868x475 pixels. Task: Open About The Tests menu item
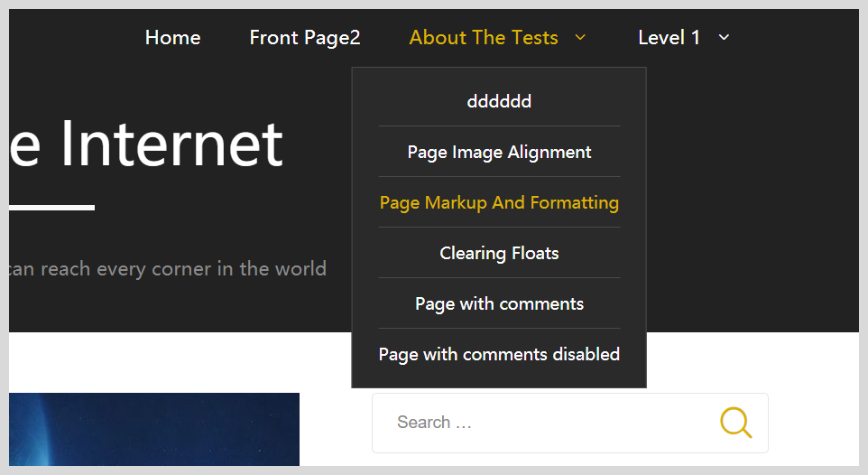pyautogui.click(x=484, y=38)
